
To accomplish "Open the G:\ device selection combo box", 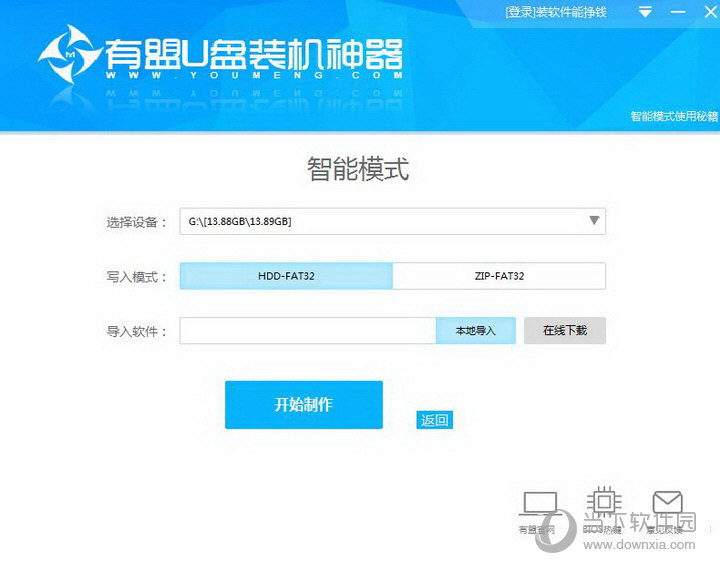I will pos(393,221).
